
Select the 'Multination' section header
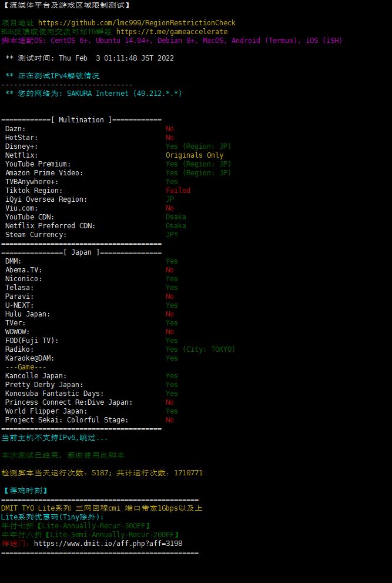[x=81, y=120]
